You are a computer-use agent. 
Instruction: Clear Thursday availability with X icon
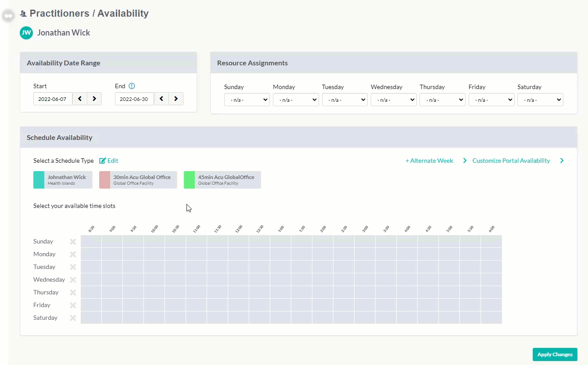[x=73, y=292]
